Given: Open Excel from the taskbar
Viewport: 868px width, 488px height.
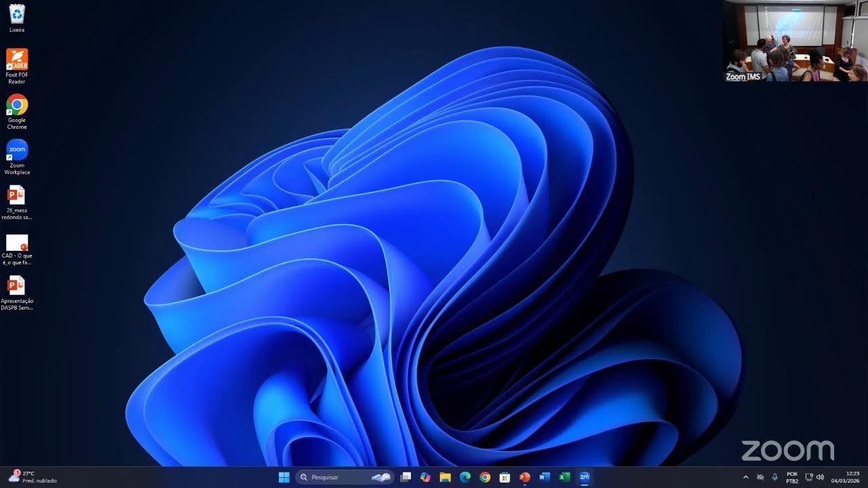Looking at the screenshot, I should point(564,477).
